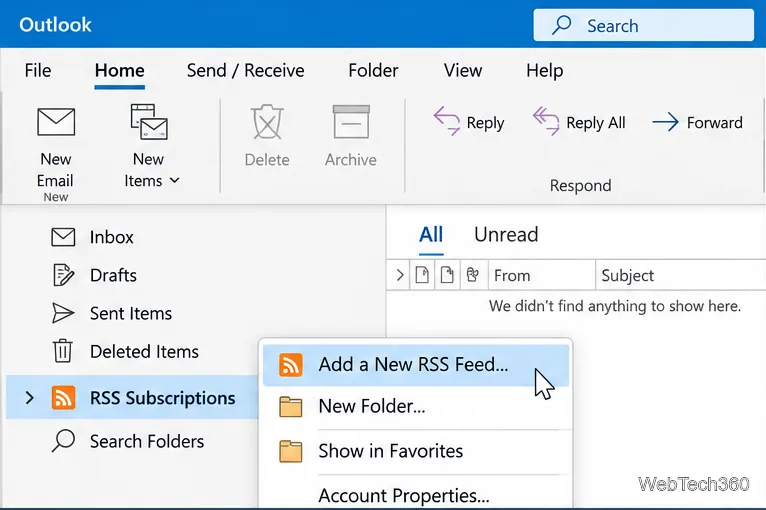Viewport: 766px width, 510px height.
Task: Click the Archive box icon
Action: coord(351,122)
